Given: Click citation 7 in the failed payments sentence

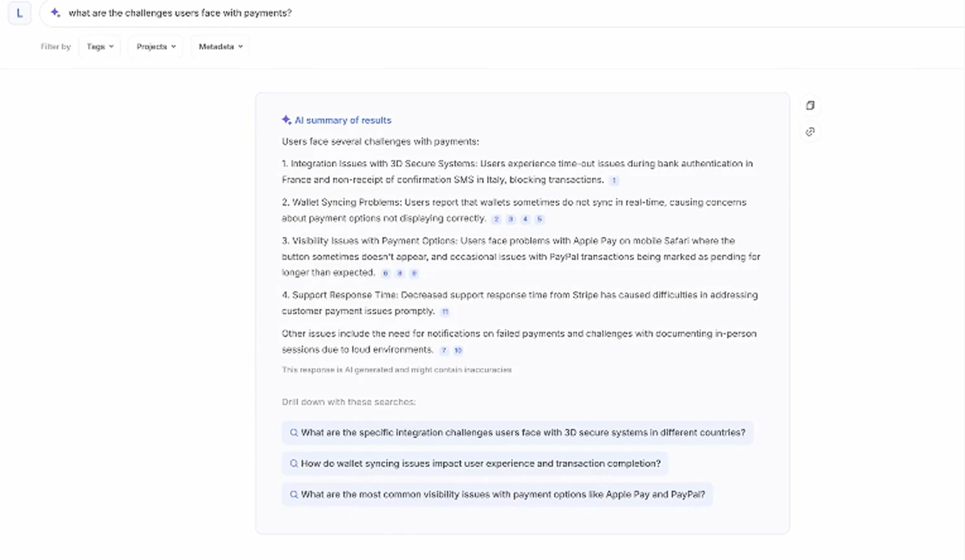Looking at the screenshot, I should 444,350.
